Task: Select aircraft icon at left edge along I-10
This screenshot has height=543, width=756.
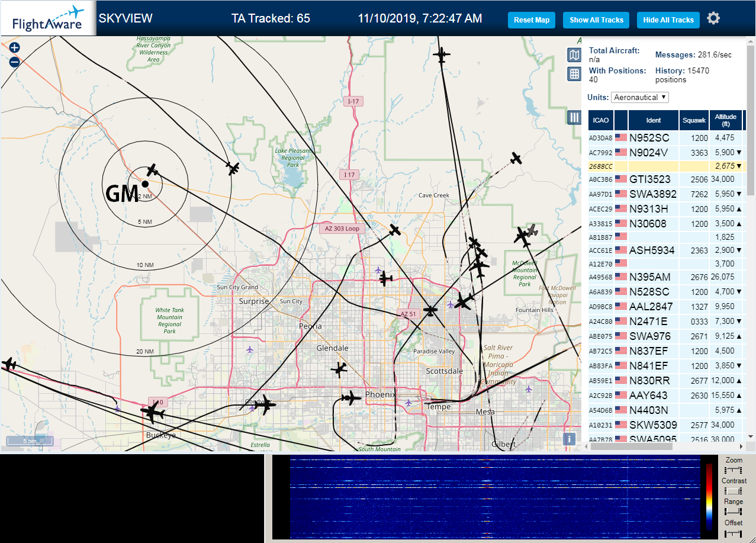Action: 9,363
